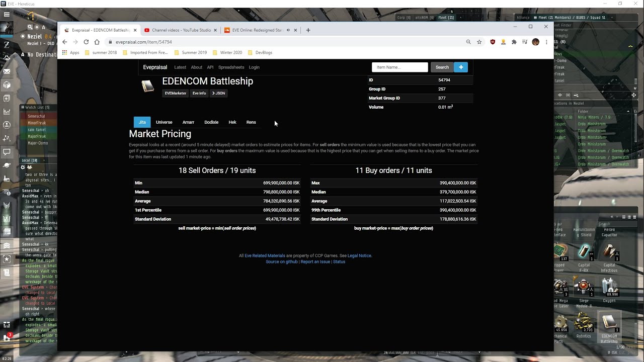The image size is (644, 362).
Task: Open EVE Mail envelope icon in Neocom
Action: (7, 71)
